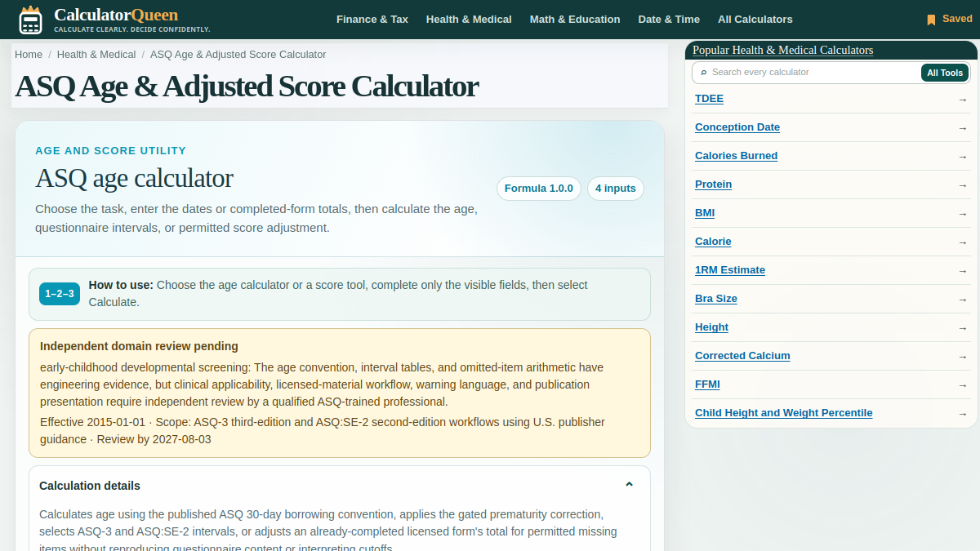
Task: Click the search magnifier icon
Action: pyautogui.click(x=704, y=73)
